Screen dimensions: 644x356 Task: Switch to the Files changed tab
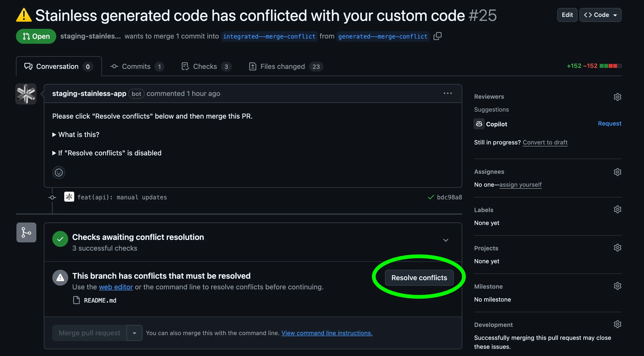(x=283, y=66)
